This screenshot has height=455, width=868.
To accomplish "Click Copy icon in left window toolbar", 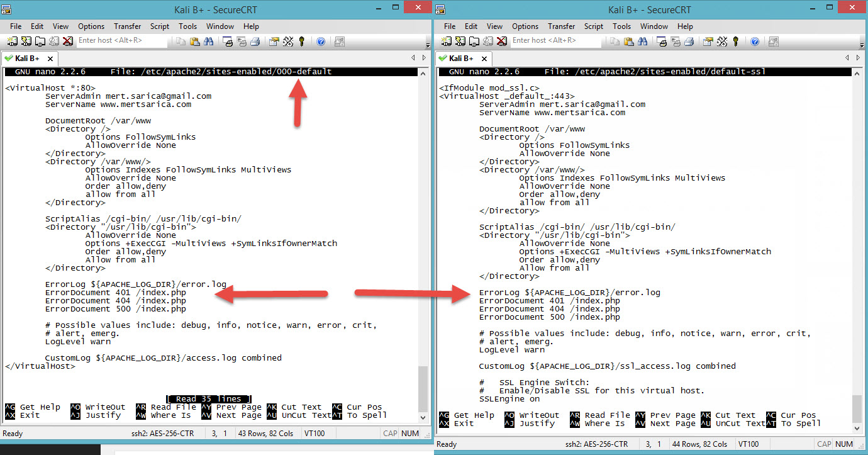I will [x=181, y=42].
